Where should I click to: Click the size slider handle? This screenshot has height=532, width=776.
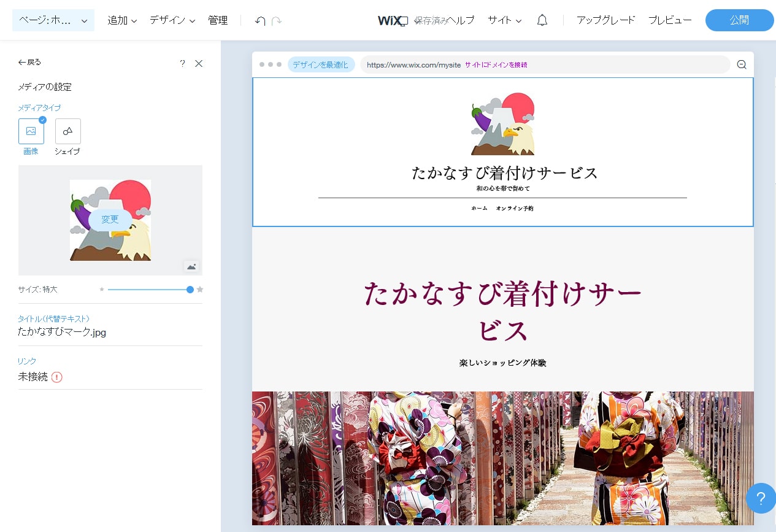tap(190, 289)
